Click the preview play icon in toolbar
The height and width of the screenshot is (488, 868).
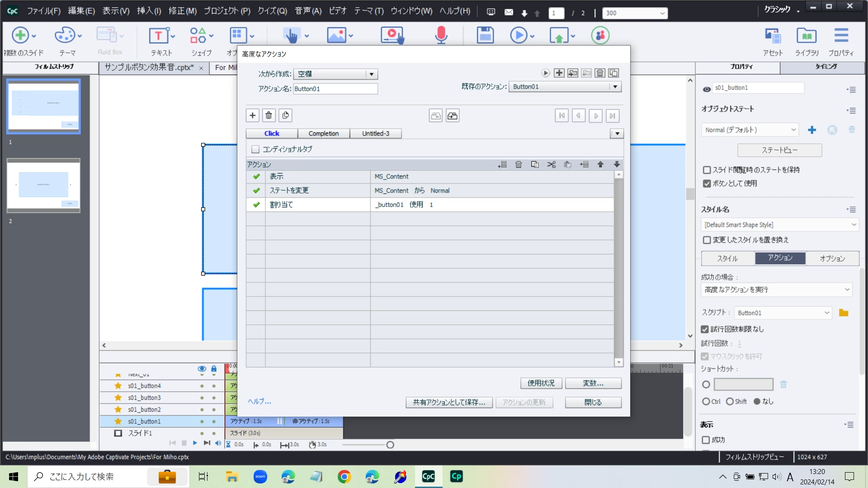tap(518, 35)
